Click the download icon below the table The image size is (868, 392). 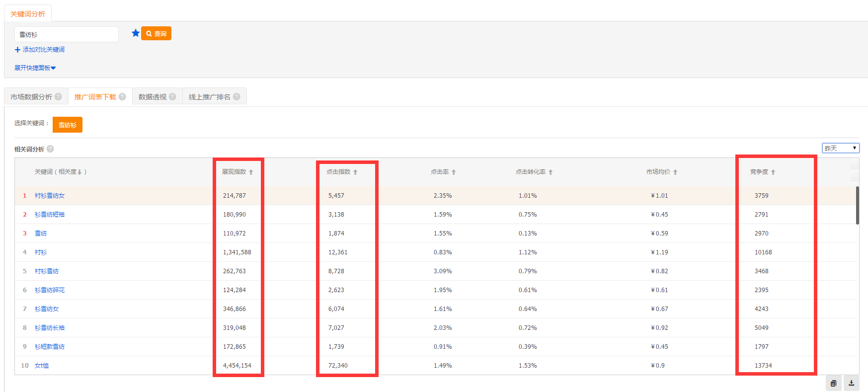(x=851, y=383)
